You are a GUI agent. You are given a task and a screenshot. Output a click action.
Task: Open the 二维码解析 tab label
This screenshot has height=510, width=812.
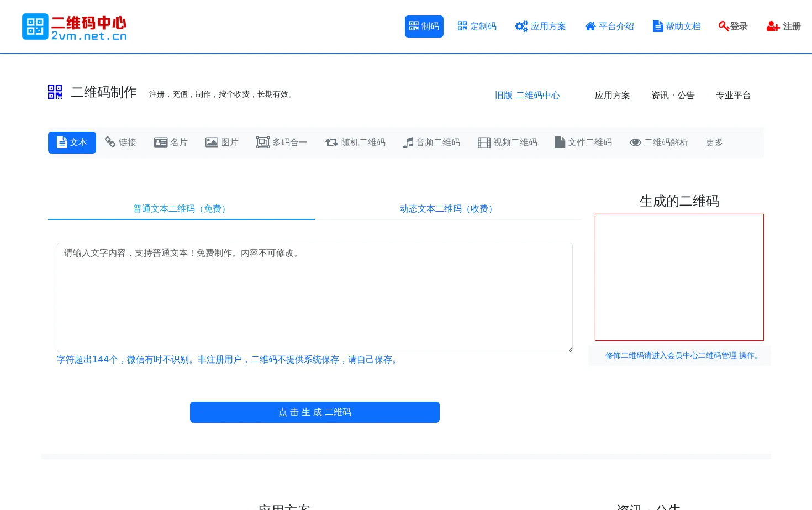pyautogui.click(x=666, y=143)
